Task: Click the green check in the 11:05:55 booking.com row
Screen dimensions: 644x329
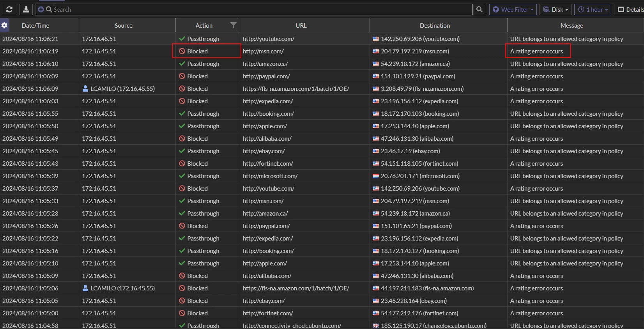Action: click(x=182, y=113)
